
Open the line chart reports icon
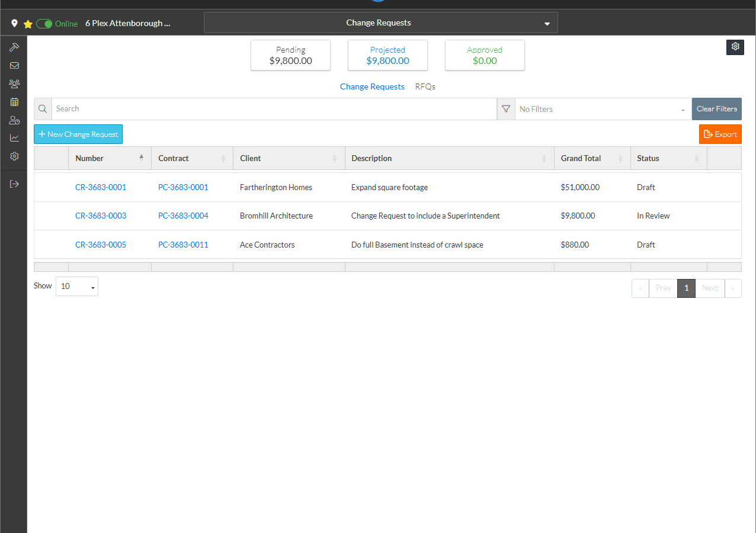coord(14,138)
